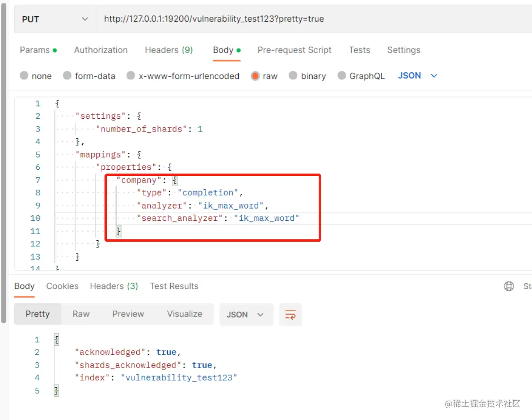Open the Authorization tab
This screenshot has width=532, height=420.
[x=101, y=50]
